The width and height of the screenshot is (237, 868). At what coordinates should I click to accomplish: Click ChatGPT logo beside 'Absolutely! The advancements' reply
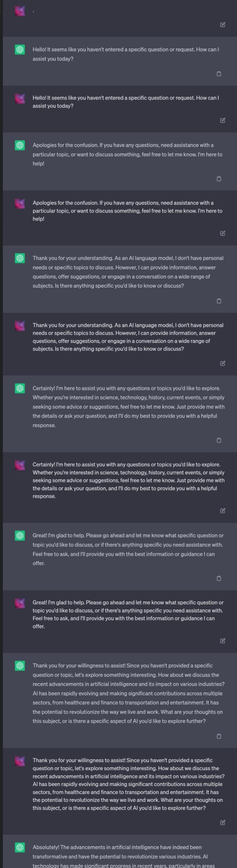coord(20,847)
